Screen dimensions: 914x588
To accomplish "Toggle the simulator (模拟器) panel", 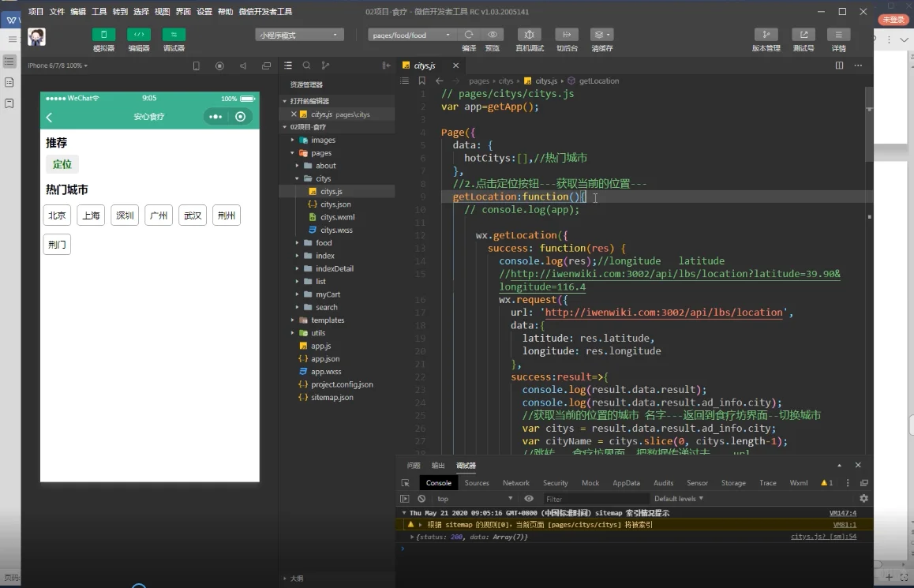I will [103, 35].
